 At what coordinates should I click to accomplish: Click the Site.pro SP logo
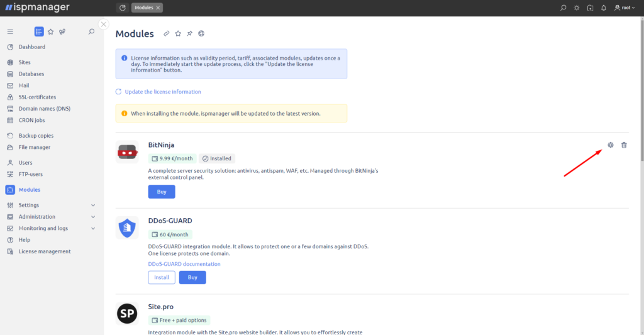click(127, 314)
